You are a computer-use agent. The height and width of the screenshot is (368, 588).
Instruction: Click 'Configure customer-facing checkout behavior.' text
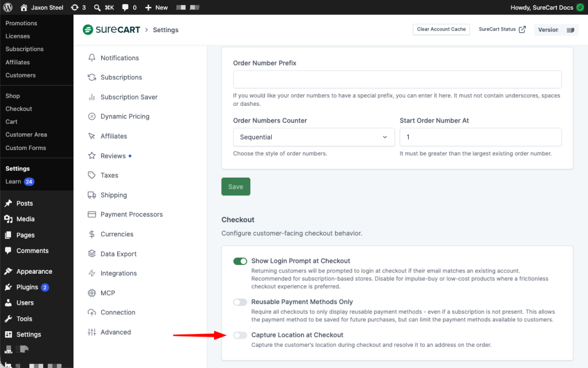[292, 233]
